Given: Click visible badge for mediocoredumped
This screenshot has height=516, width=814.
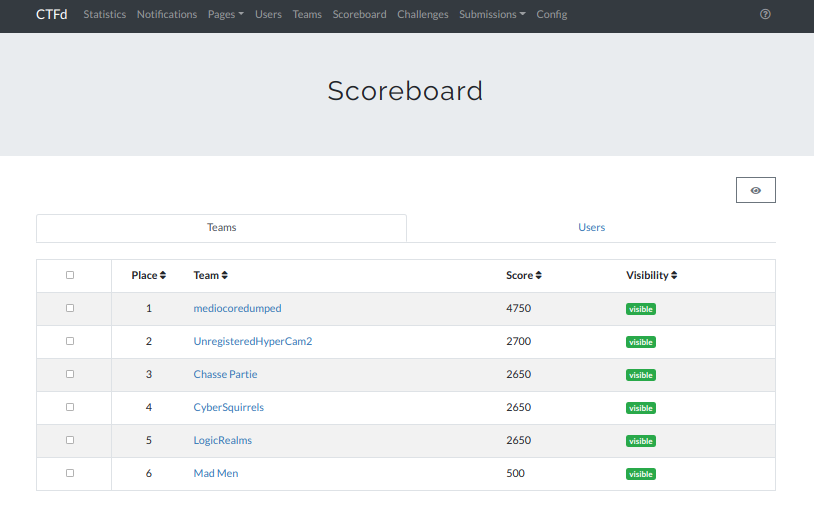Looking at the screenshot, I should pos(641,309).
